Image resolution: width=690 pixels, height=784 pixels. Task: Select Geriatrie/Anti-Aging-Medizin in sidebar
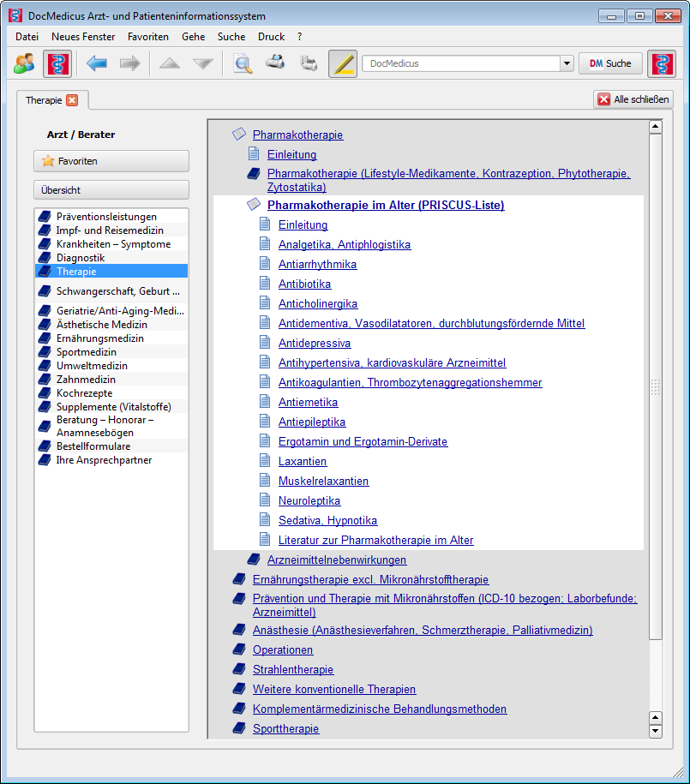[111, 310]
